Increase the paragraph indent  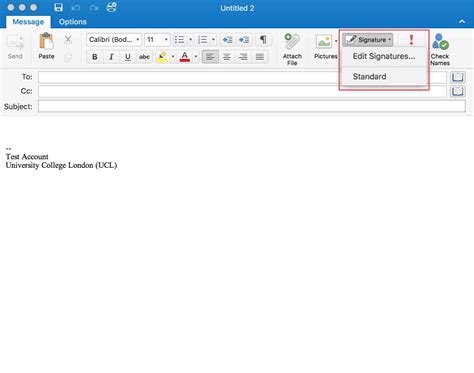click(x=244, y=40)
